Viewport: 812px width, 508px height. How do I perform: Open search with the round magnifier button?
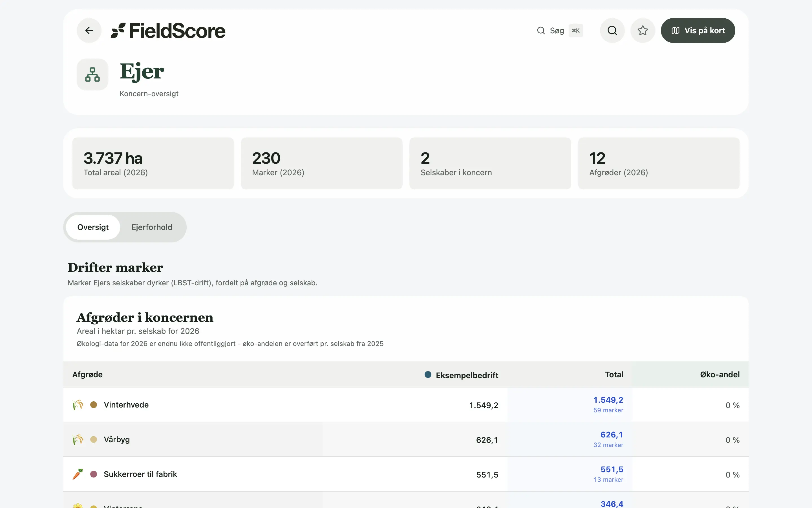(612, 30)
